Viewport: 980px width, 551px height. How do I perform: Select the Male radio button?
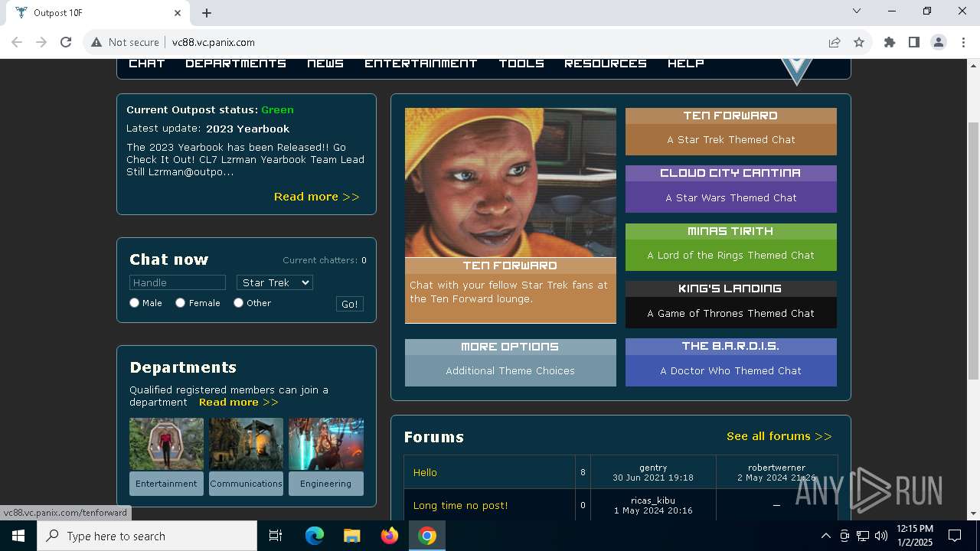pos(134,303)
